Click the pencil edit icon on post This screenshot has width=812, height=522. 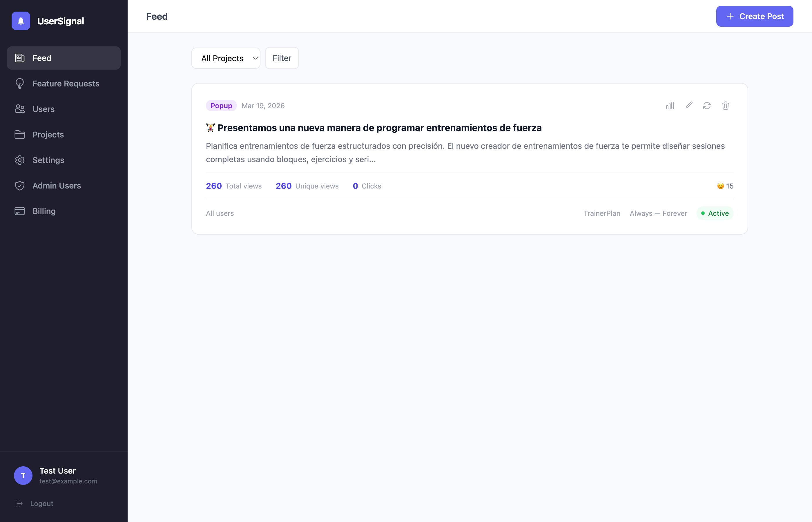pyautogui.click(x=689, y=106)
